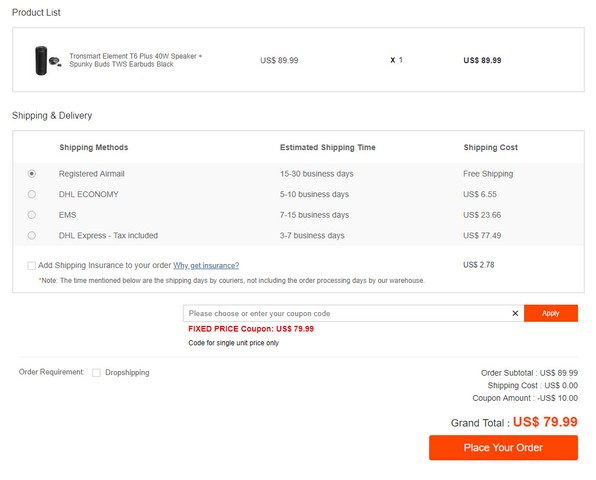Click the Grand Total US$ 79.99 amount
The width and height of the screenshot is (596, 480).
tap(545, 422)
